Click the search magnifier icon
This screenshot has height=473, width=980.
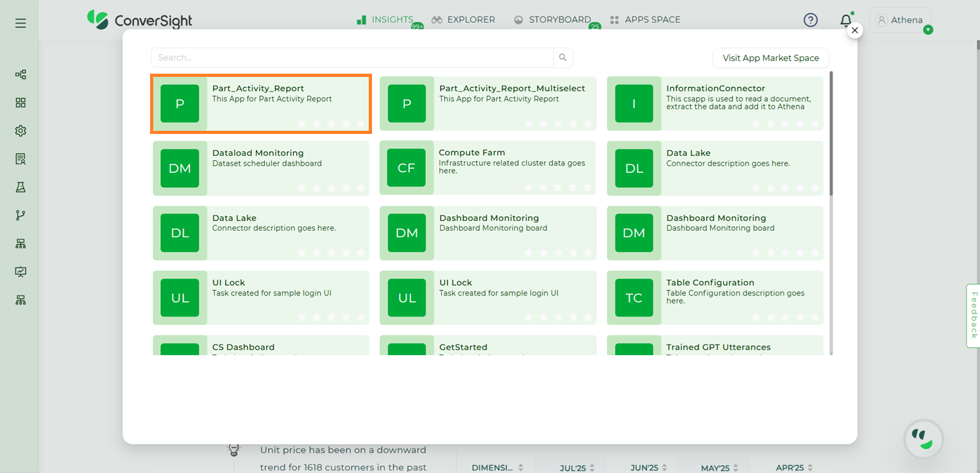point(562,58)
